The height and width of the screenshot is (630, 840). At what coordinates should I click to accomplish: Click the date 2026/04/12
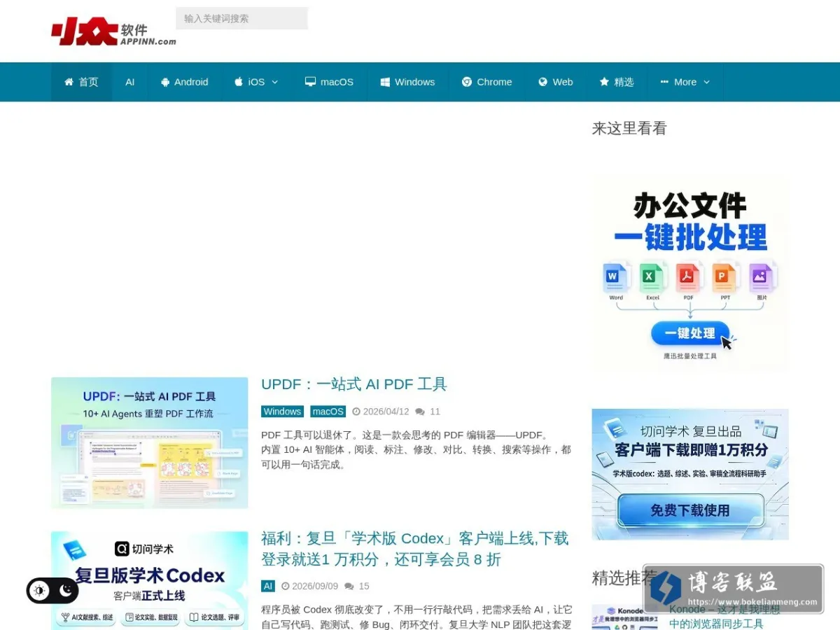(386, 412)
